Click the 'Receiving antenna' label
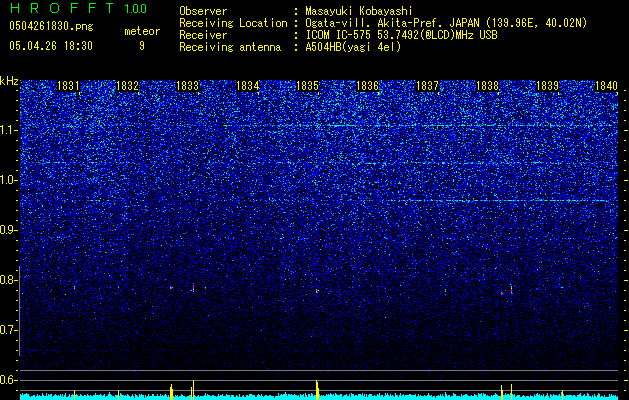This screenshot has width=629, height=400. [x=230, y=47]
